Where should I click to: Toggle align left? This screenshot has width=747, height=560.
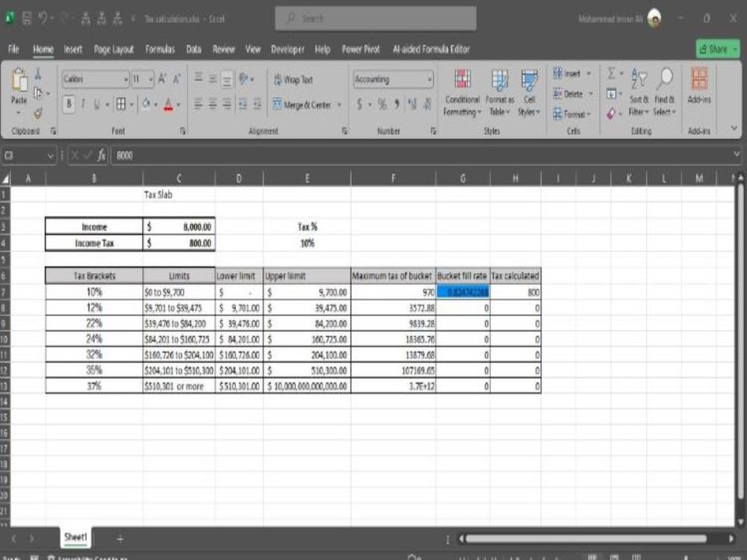coord(198,104)
